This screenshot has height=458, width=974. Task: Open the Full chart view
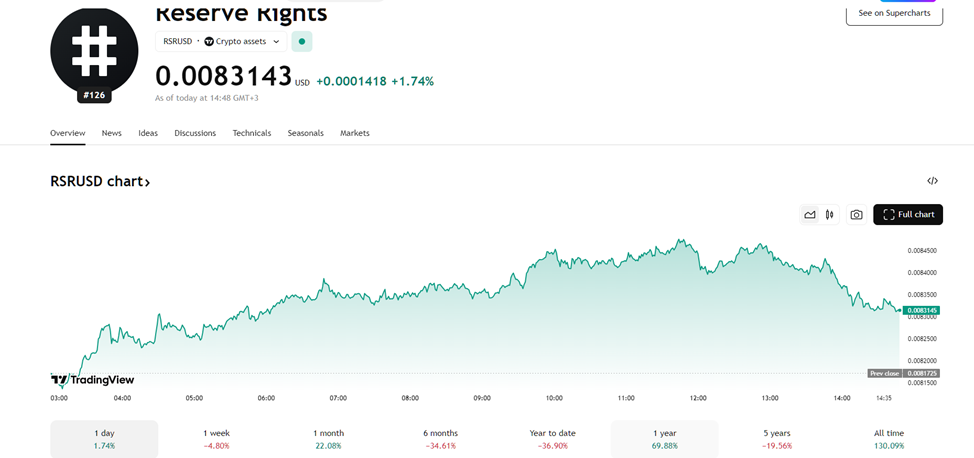908,214
